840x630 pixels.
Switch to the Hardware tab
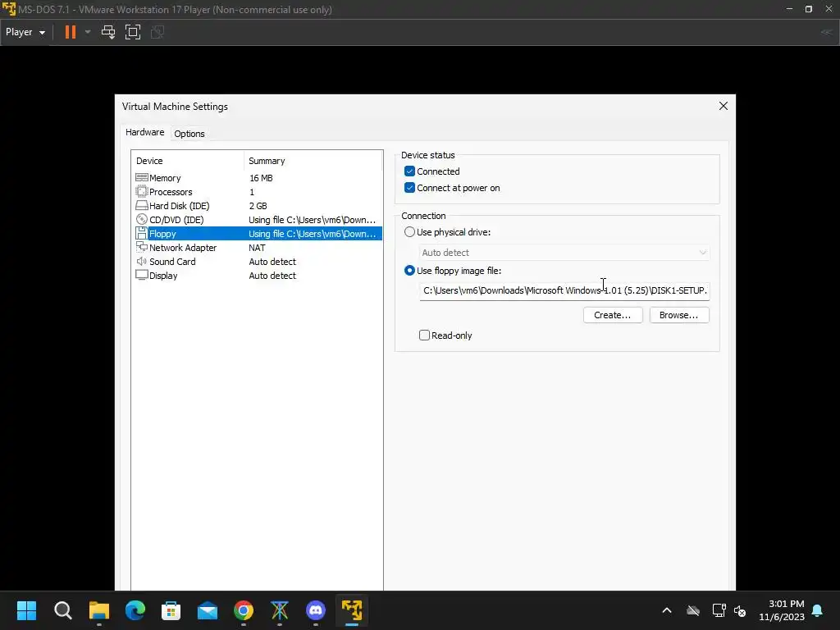[144, 132]
